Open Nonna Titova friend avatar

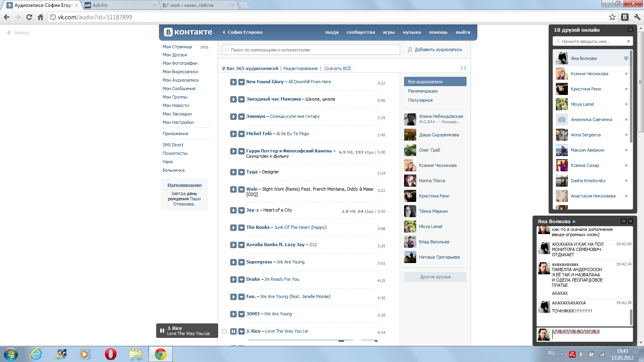coord(410,181)
